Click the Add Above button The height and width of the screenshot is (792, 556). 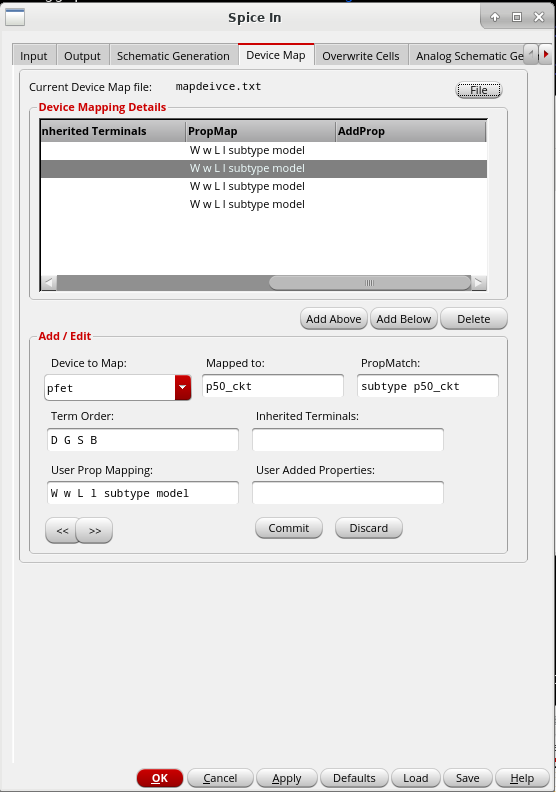tap(334, 319)
